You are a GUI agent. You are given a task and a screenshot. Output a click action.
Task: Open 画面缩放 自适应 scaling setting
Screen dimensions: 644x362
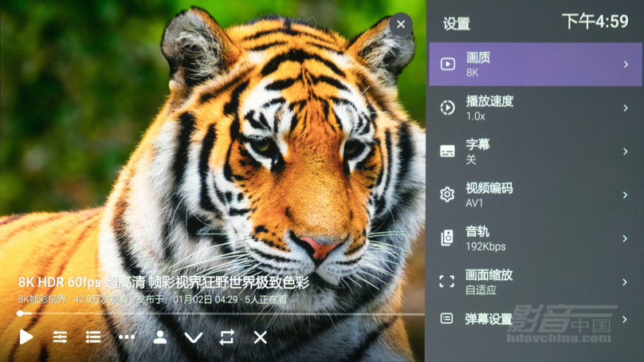pos(535,282)
